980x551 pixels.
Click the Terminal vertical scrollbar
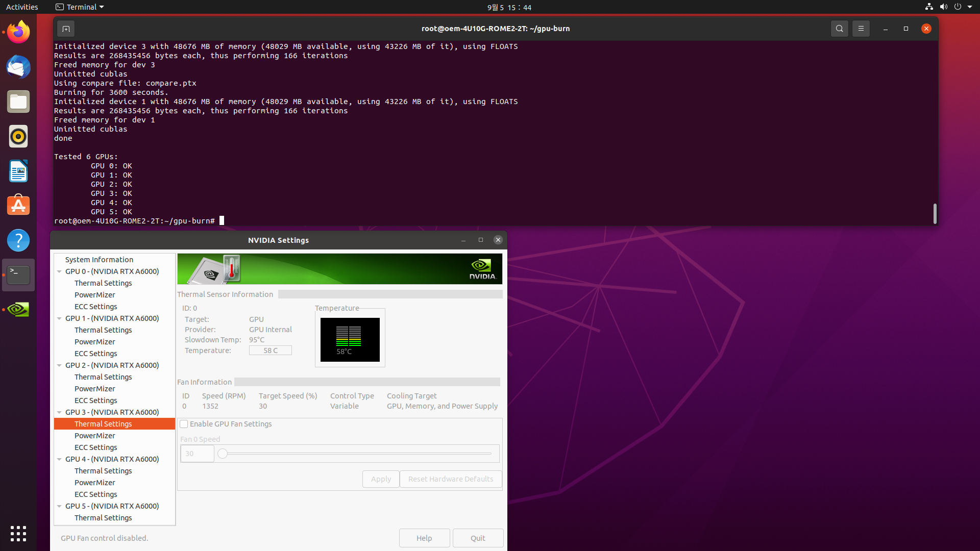935,213
